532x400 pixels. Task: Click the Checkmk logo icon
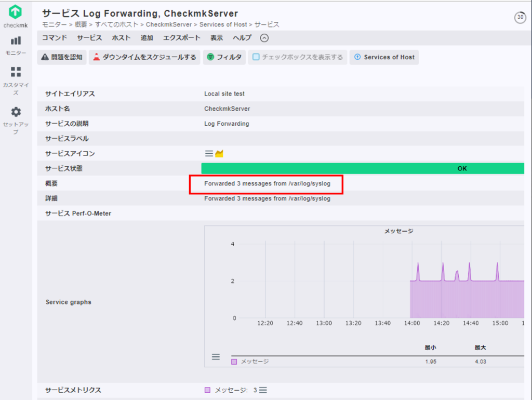coord(15,12)
